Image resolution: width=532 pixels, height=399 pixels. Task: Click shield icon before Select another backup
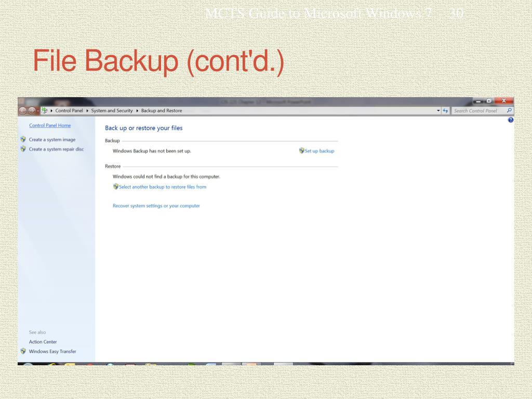116,187
